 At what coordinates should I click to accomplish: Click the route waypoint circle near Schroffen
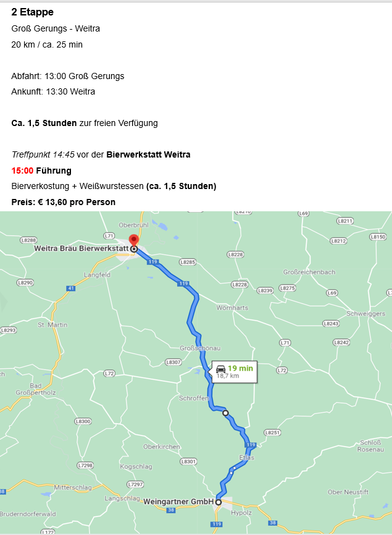(225, 413)
